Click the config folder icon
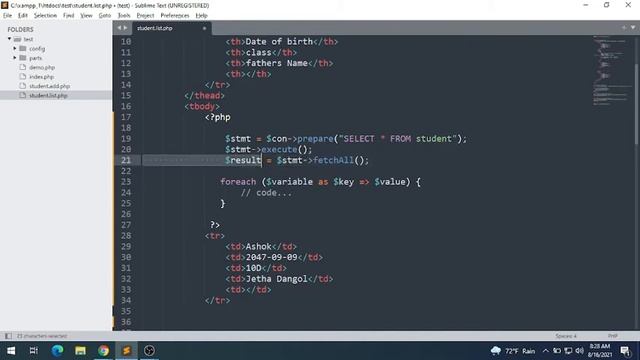Image resolution: width=640 pixels, height=360 pixels. coord(23,48)
